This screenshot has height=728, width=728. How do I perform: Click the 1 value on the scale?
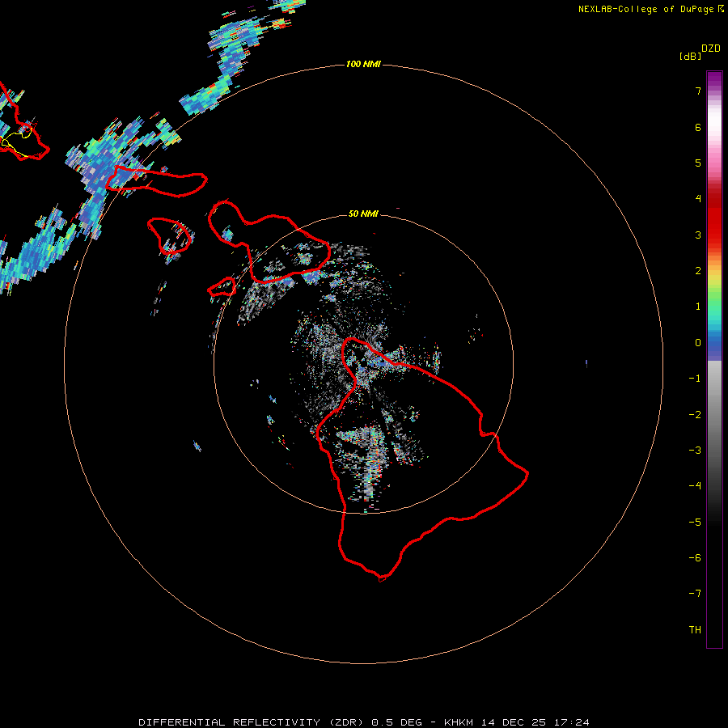coord(698,307)
